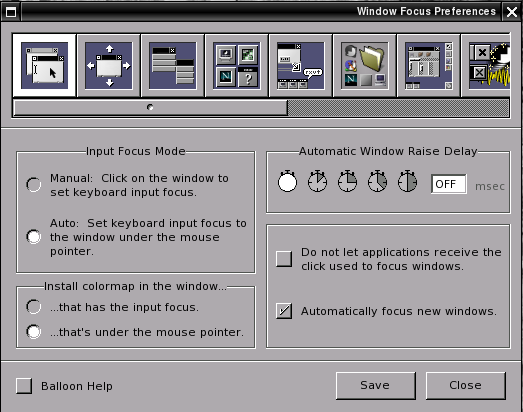
Task: Open the Ergonomic preferences with text balloon
Action: click(301, 65)
